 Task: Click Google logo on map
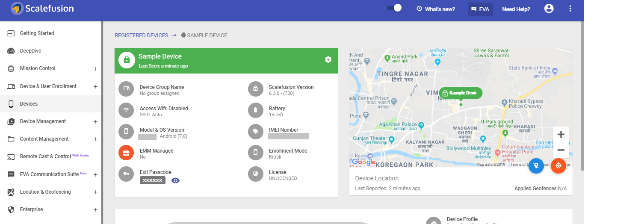364,162
